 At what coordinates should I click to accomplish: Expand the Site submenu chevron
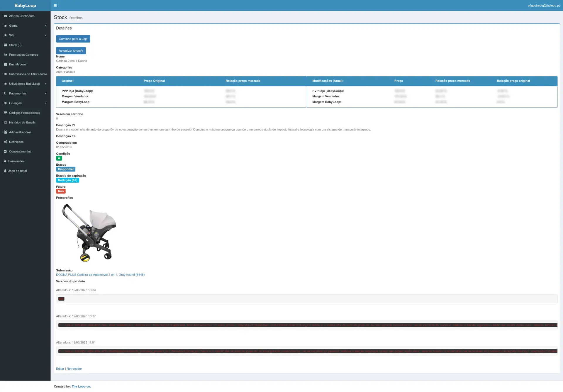[x=46, y=35]
